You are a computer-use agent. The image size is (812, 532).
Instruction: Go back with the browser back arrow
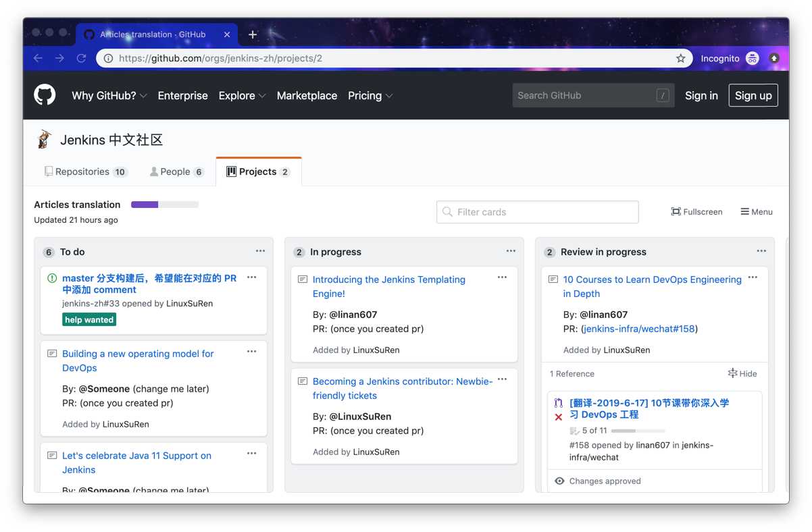[x=38, y=58]
